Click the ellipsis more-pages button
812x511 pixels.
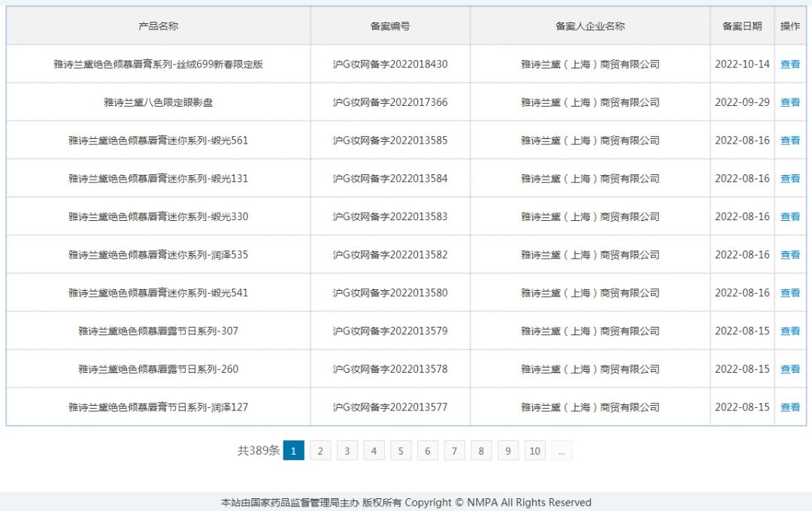click(562, 450)
